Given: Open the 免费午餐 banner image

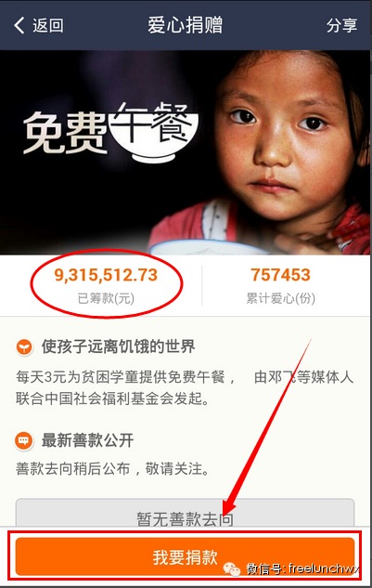Looking at the screenshot, I should click(x=186, y=152).
